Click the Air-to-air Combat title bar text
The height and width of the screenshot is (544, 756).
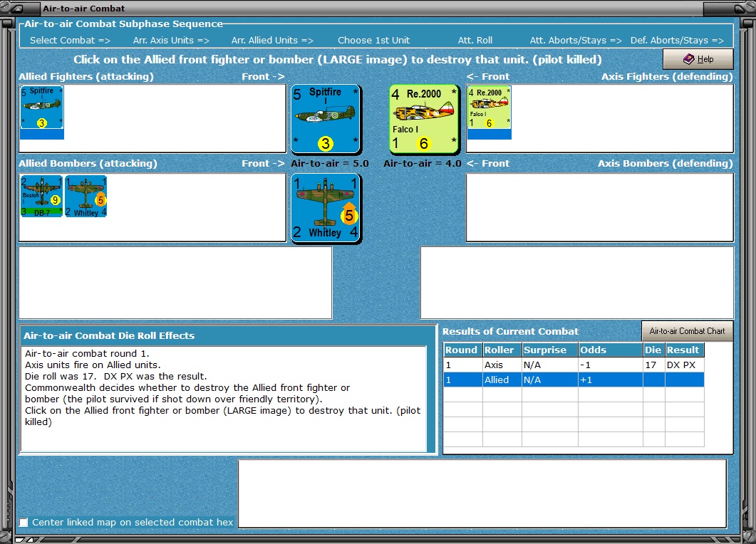(84, 9)
